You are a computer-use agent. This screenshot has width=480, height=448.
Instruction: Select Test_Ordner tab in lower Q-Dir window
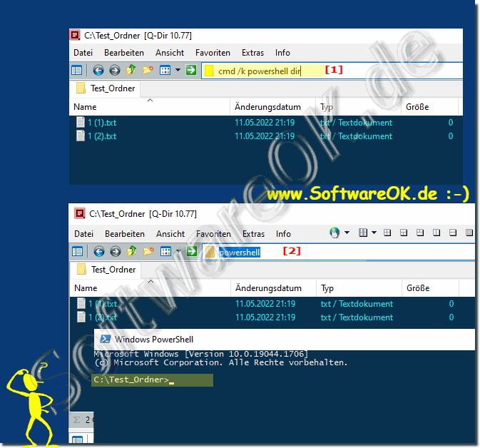tap(106, 270)
